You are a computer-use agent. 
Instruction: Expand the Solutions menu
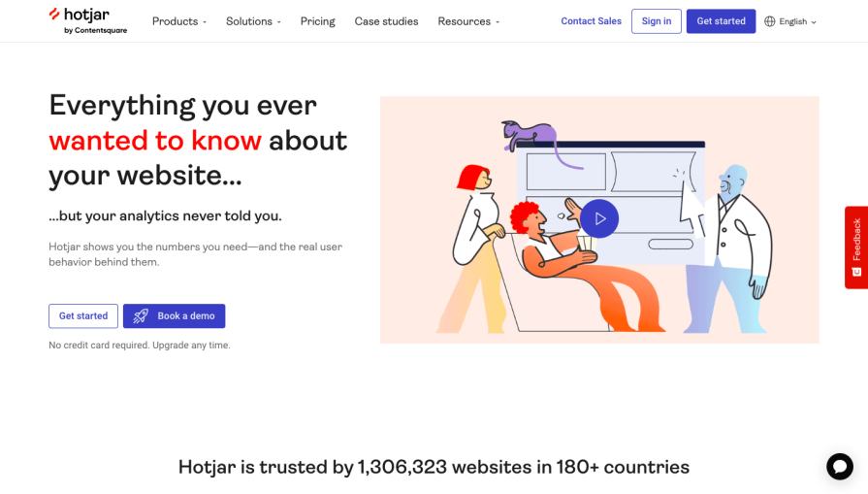(253, 21)
